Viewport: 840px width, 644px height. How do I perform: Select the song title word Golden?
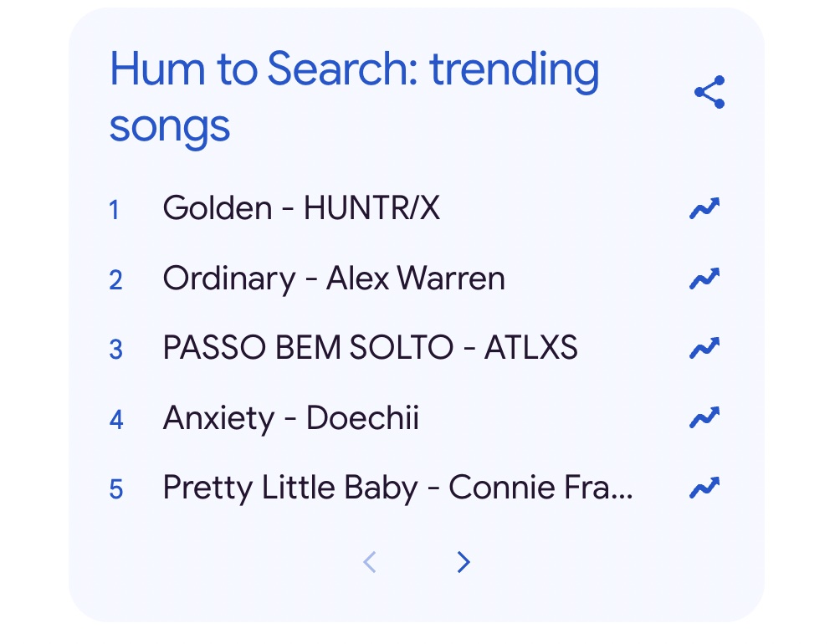pos(218,208)
